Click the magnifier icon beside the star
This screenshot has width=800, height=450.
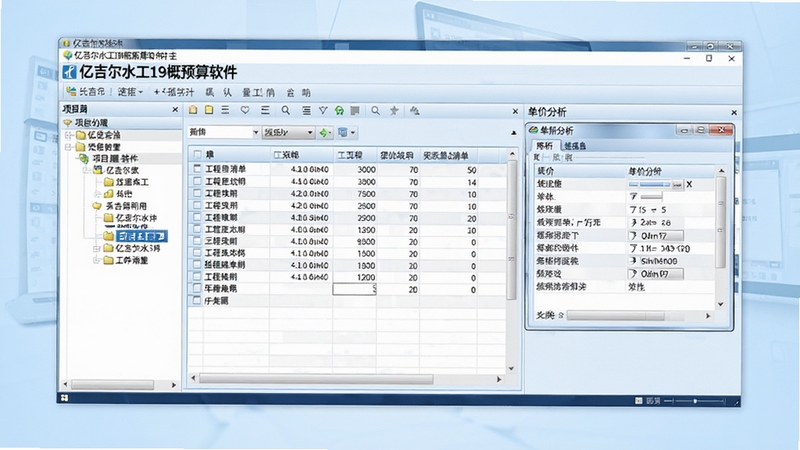(376, 110)
